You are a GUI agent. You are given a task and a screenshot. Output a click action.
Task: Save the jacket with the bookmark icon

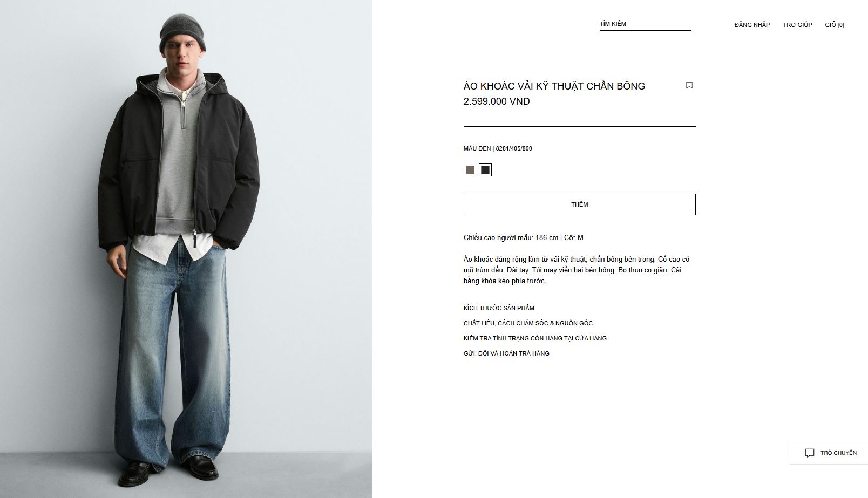click(x=689, y=85)
